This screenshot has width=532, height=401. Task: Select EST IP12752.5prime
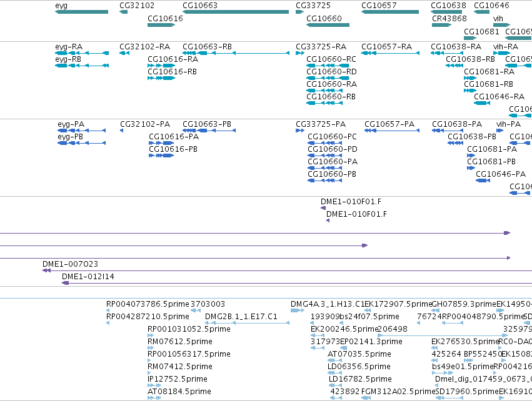[x=154, y=385]
